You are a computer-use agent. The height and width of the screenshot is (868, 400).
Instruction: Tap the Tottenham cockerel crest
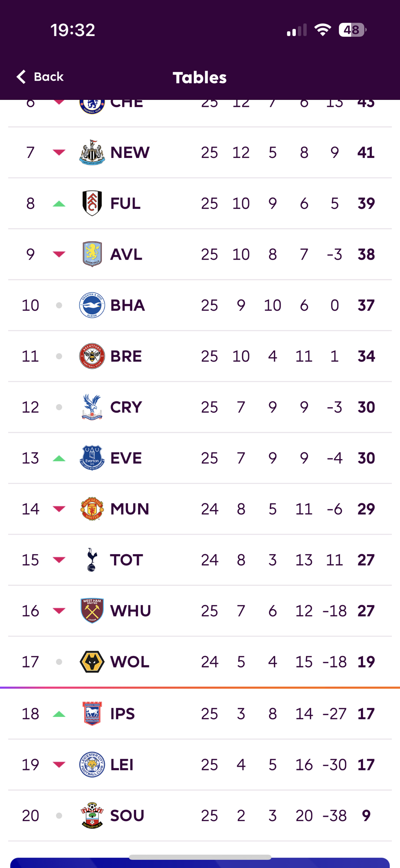point(92,559)
